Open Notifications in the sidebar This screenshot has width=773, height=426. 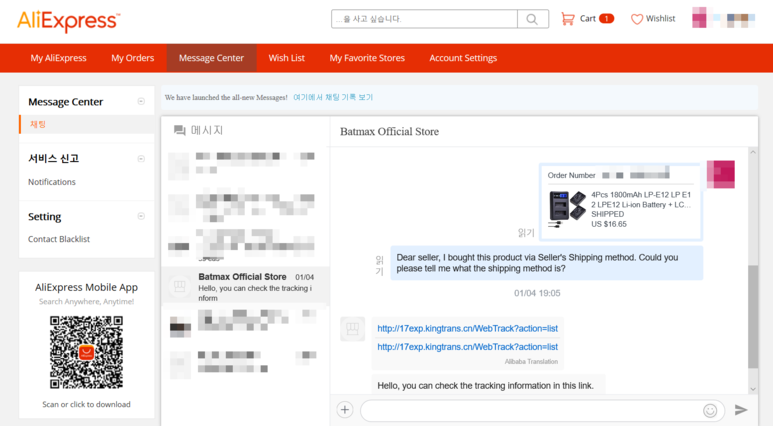tap(52, 182)
